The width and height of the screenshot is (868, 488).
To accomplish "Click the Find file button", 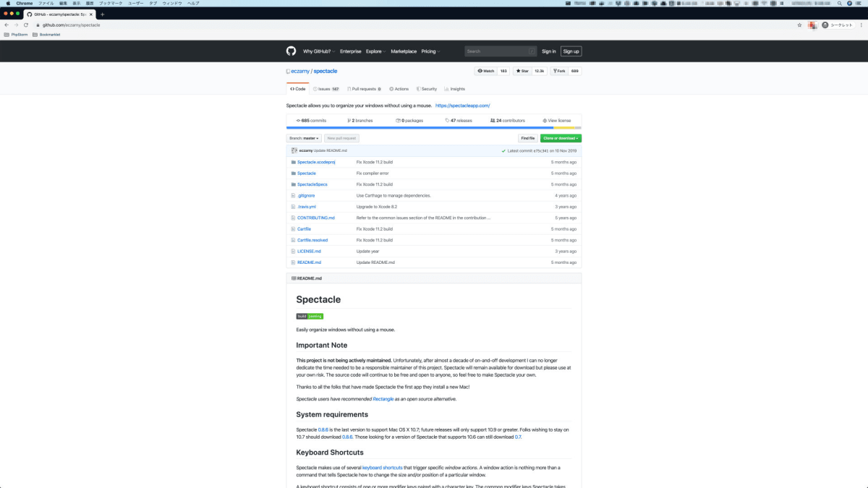I will [527, 138].
